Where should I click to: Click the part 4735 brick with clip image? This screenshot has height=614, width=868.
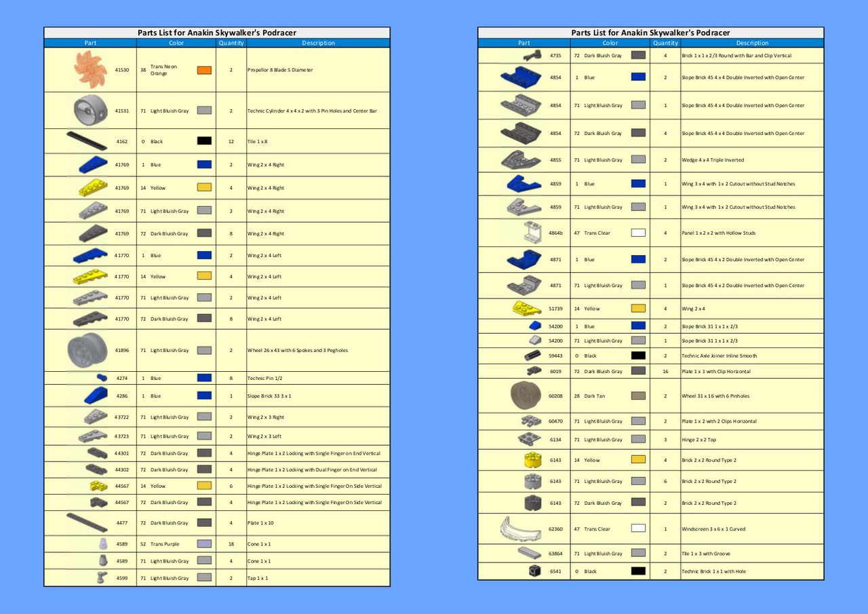click(x=532, y=55)
